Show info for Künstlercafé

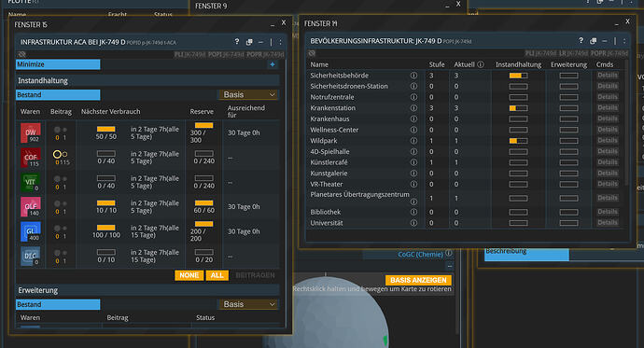pyautogui.click(x=413, y=162)
